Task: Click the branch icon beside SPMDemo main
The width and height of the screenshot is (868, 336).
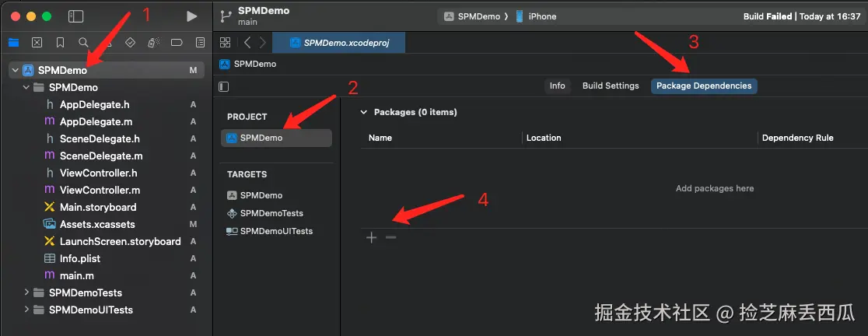Action: (x=226, y=16)
